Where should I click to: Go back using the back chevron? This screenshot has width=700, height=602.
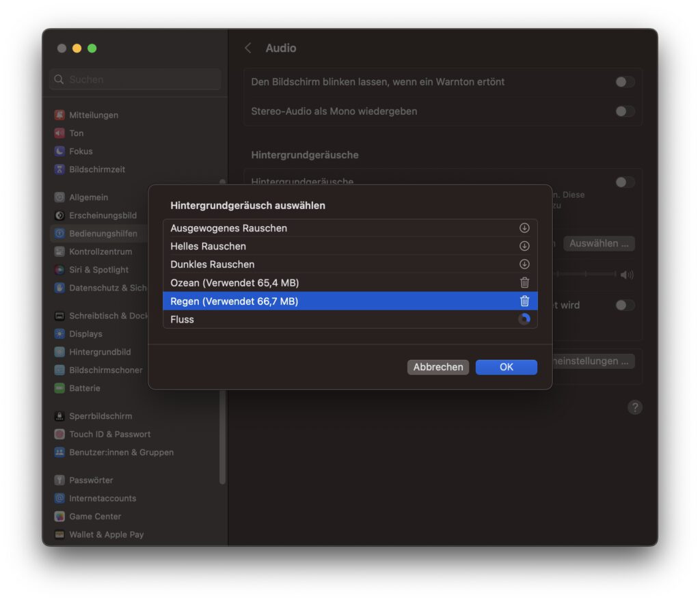point(248,48)
